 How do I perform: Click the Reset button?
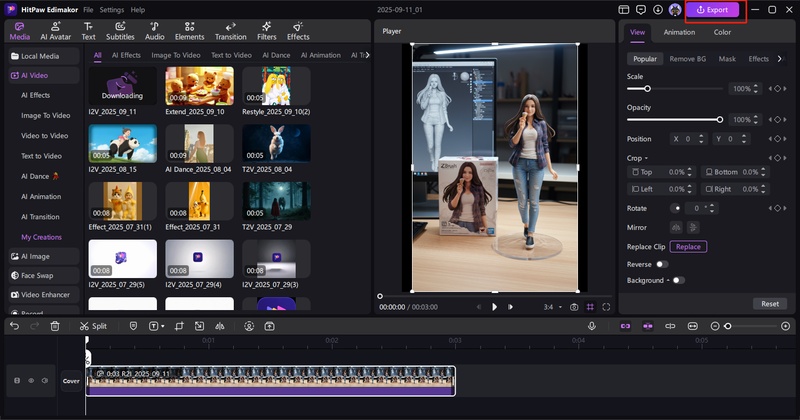[770, 304]
